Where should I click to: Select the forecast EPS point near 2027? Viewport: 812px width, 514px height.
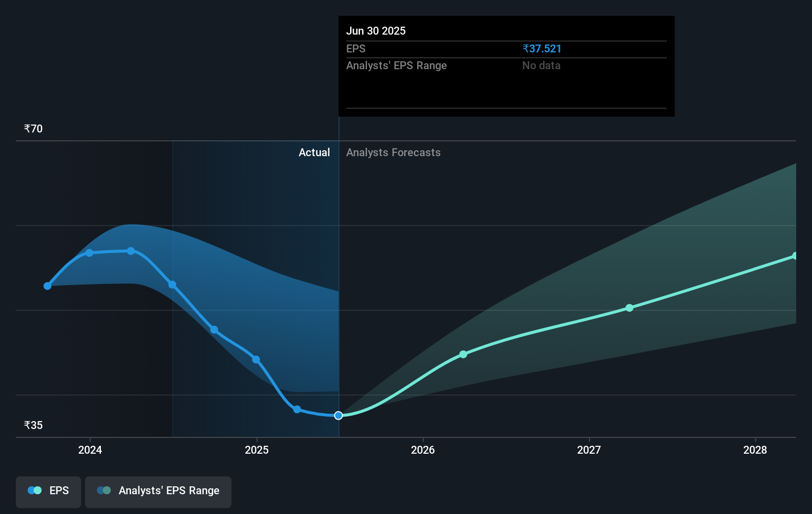[x=630, y=308]
